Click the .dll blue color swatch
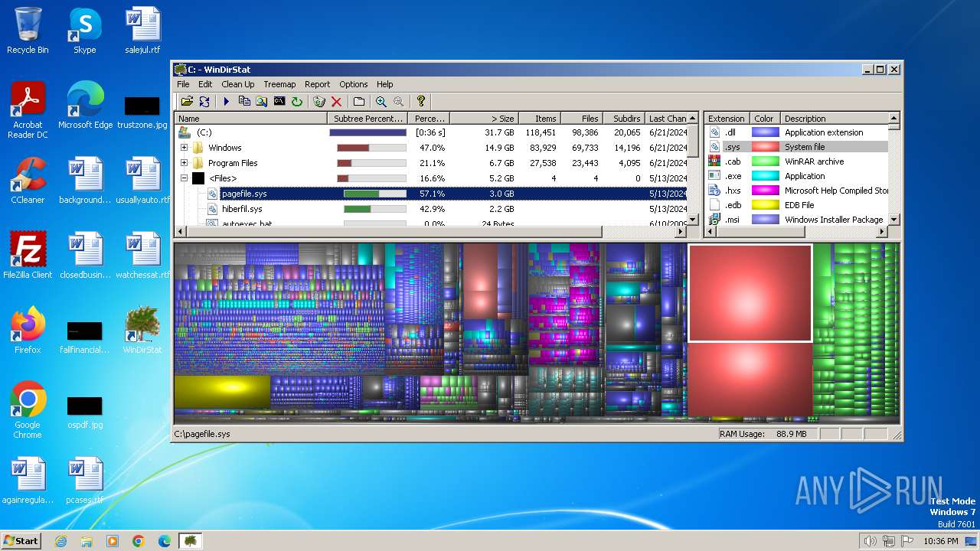Screen dimensions: 980x551 pyautogui.click(x=765, y=132)
